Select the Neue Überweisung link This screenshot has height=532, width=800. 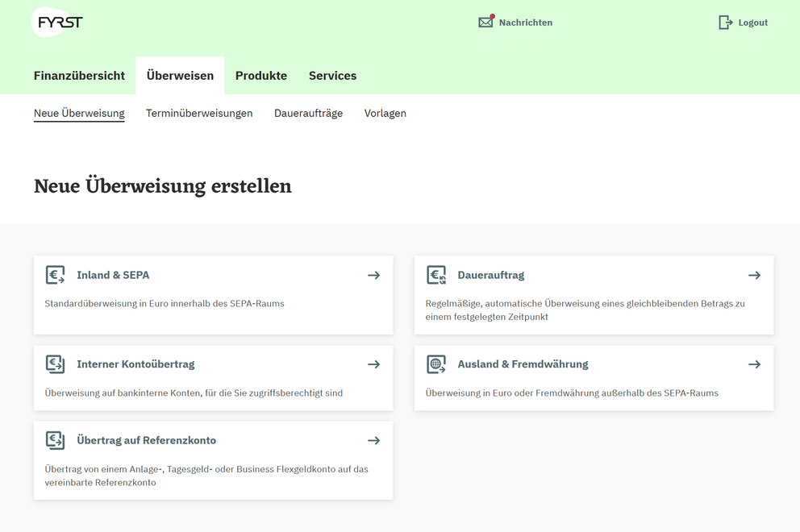click(x=78, y=113)
